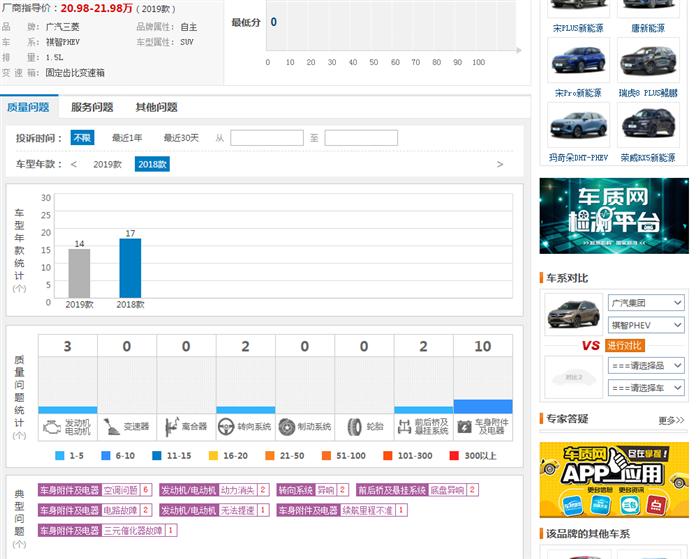
Task: Click the engine/motor category icon
Action: click(x=52, y=427)
